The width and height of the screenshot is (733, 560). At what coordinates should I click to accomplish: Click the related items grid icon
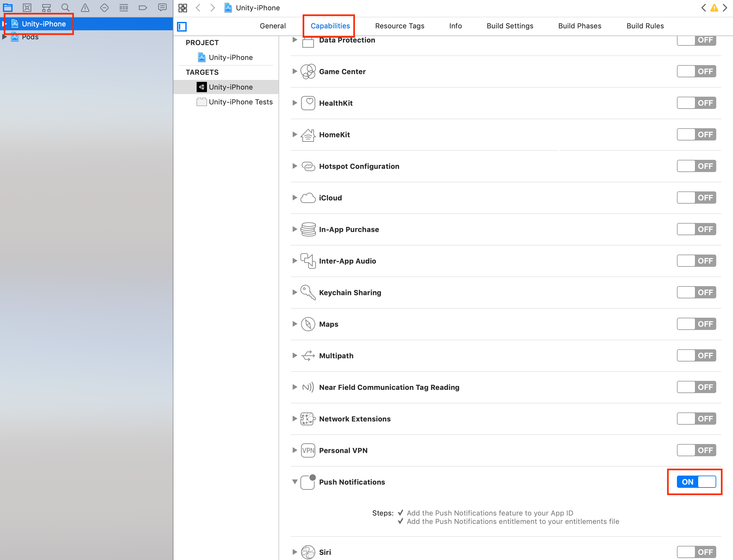pos(183,8)
